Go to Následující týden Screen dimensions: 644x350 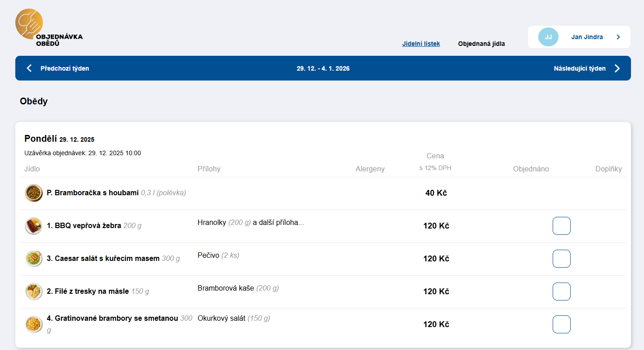[580, 68]
